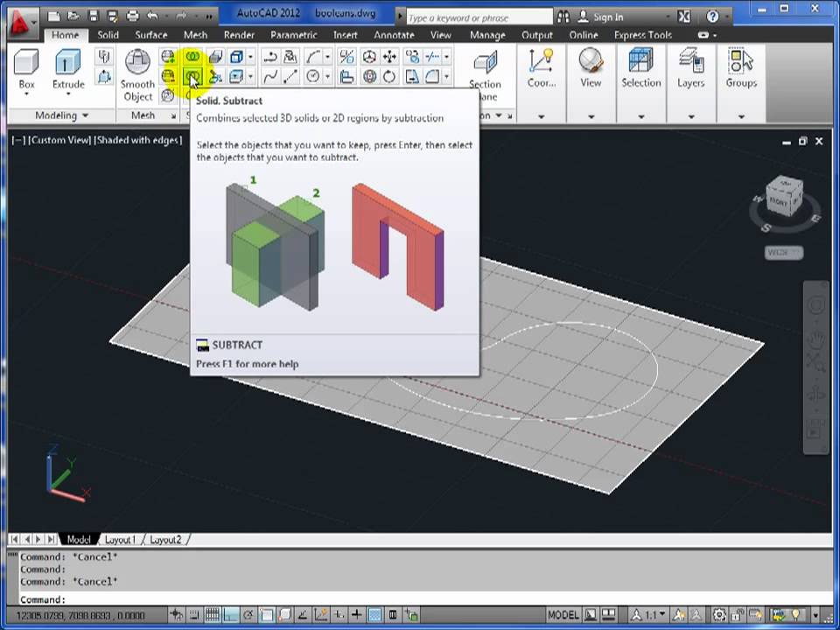Switch to the Layout1 tab
The width and height of the screenshot is (840, 630).
pos(120,540)
